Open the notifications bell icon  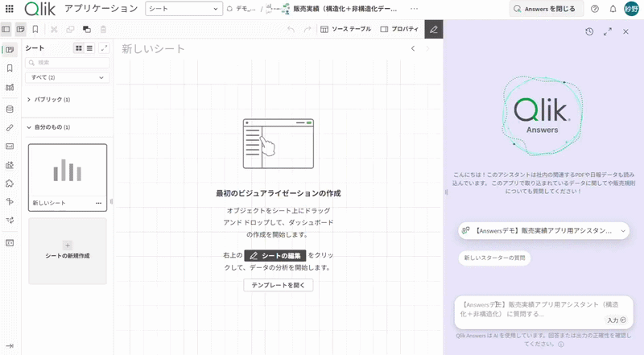click(x=613, y=9)
